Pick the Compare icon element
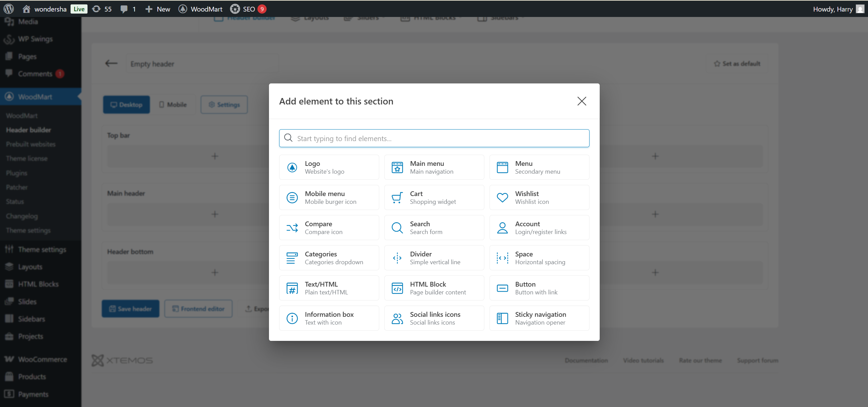This screenshot has height=407, width=868. tap(329, 228)
